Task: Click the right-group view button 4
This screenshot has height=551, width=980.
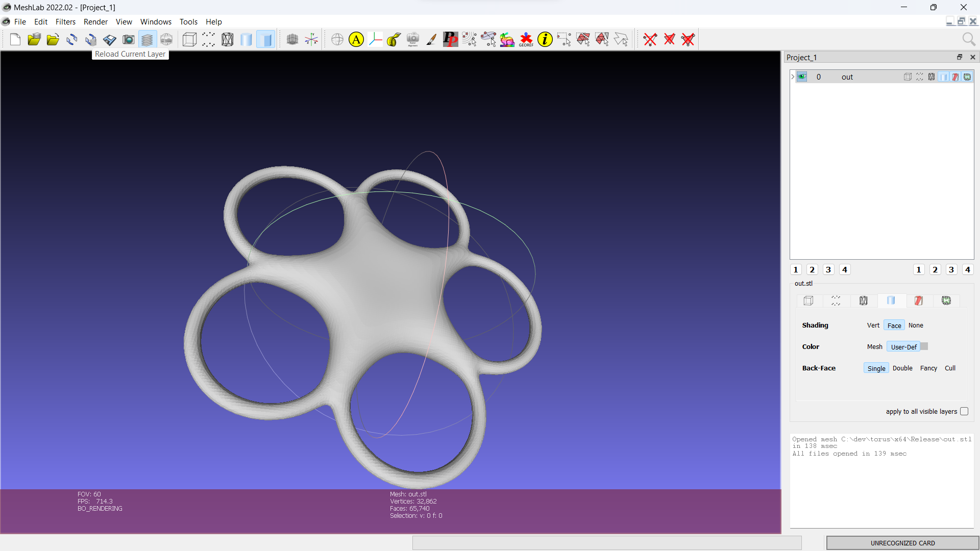Action: coord(968,270)
